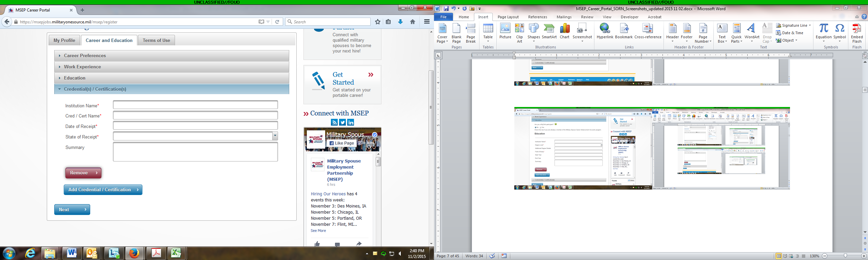Save the Word document from Quick Access

pos(446,9)
